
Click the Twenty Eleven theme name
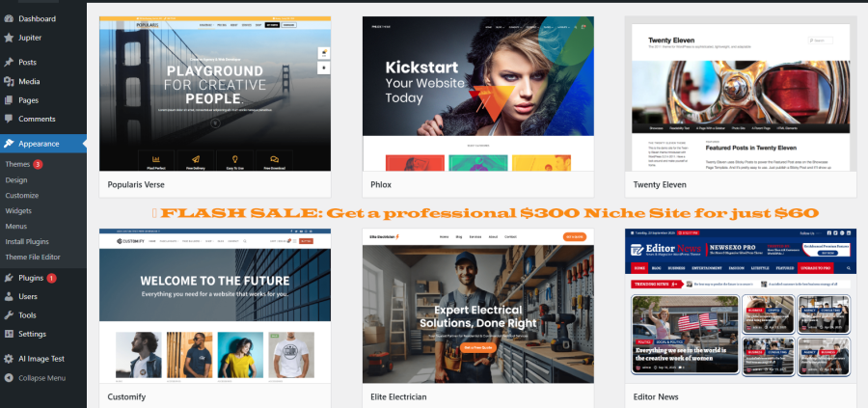pyautogui.click(x=660, y=185)
